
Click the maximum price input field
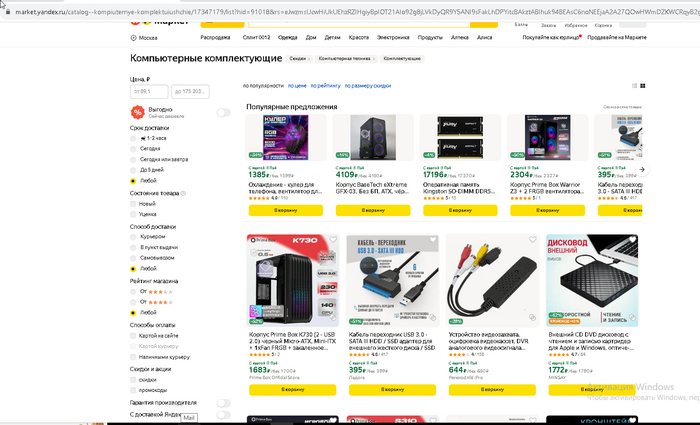coord(190,92)
